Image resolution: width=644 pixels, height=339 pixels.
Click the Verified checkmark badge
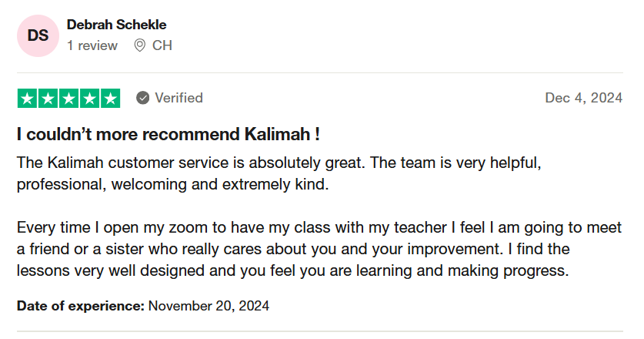(x=142, y=98)
